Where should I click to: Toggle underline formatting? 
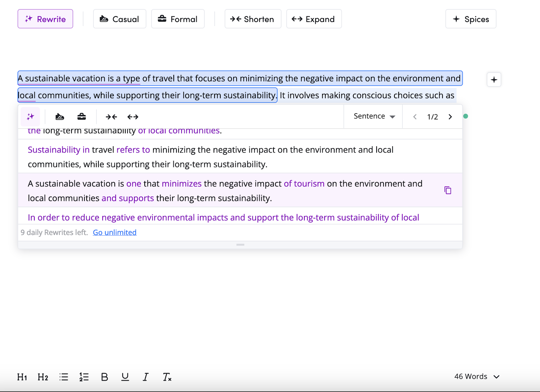125,377
